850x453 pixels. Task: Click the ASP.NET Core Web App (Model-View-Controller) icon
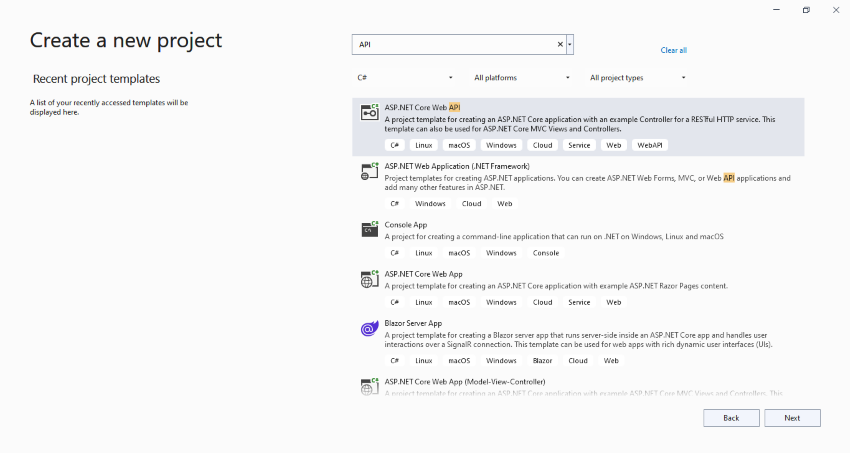pyautogui.click(x=369, y=385)
